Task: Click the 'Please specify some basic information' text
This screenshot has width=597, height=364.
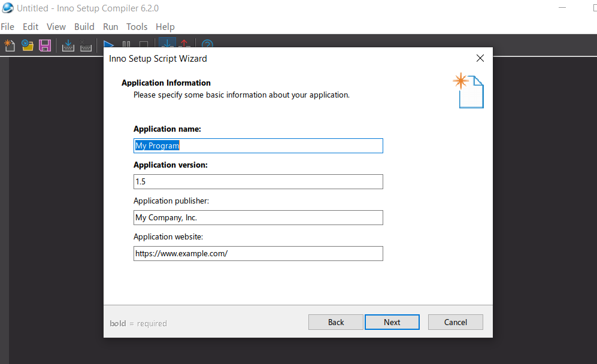Action: click(241, 95)
